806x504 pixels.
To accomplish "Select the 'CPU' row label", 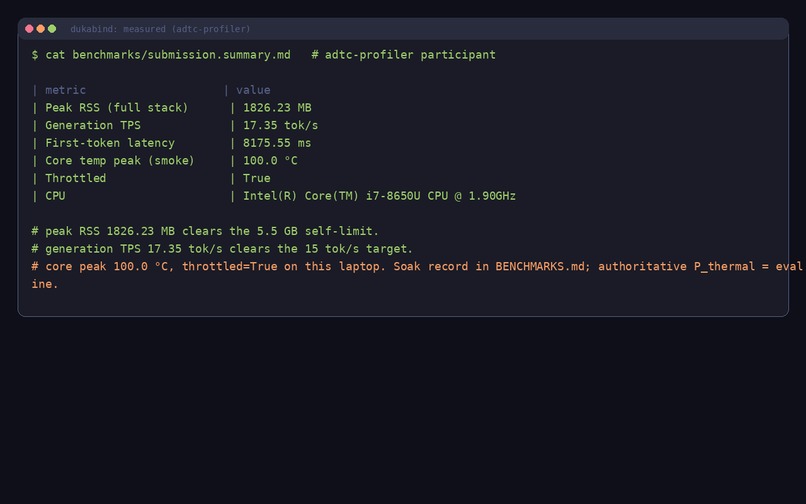I will click(x=55, y=196).
